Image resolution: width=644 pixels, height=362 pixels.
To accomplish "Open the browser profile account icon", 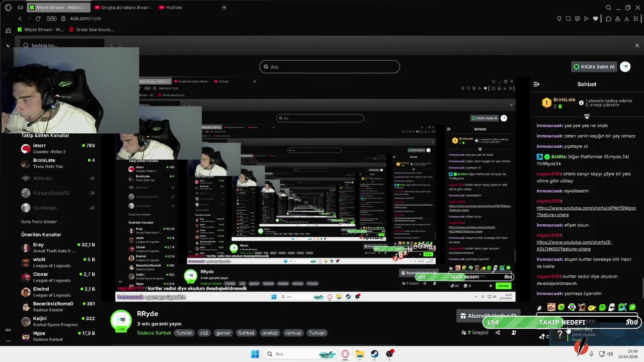I will [618, 19].
